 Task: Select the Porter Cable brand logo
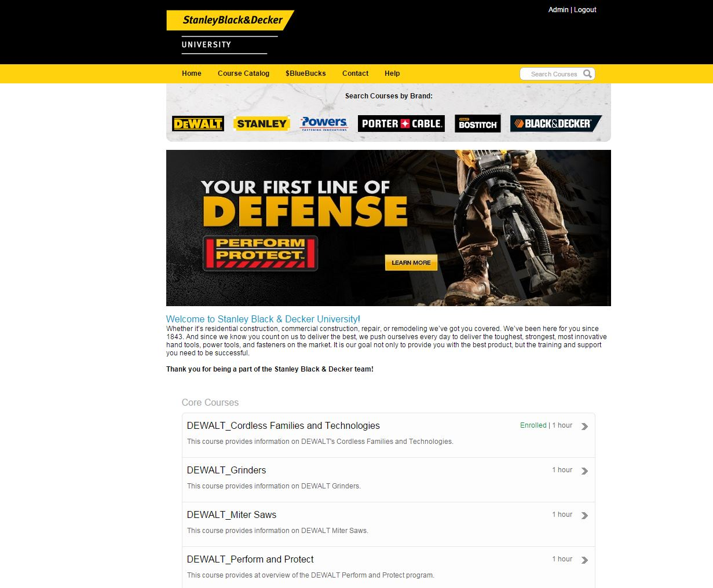point(401,123)
